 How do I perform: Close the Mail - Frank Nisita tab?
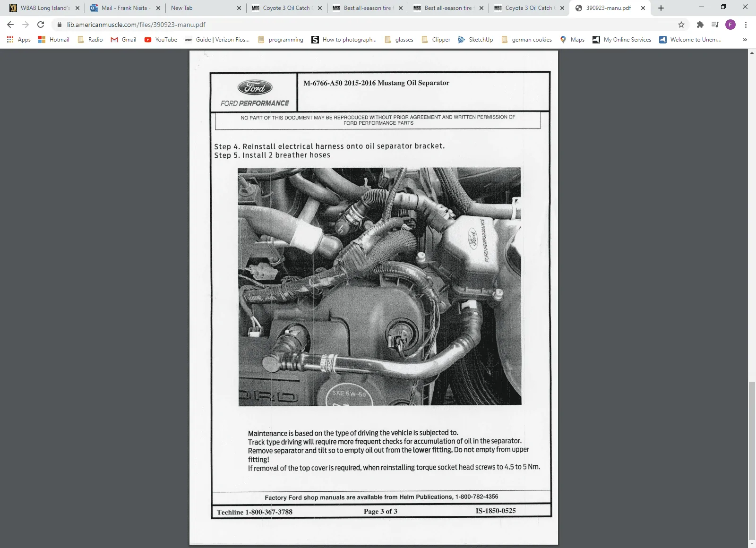pyautogui.click(x=158, y=8)
